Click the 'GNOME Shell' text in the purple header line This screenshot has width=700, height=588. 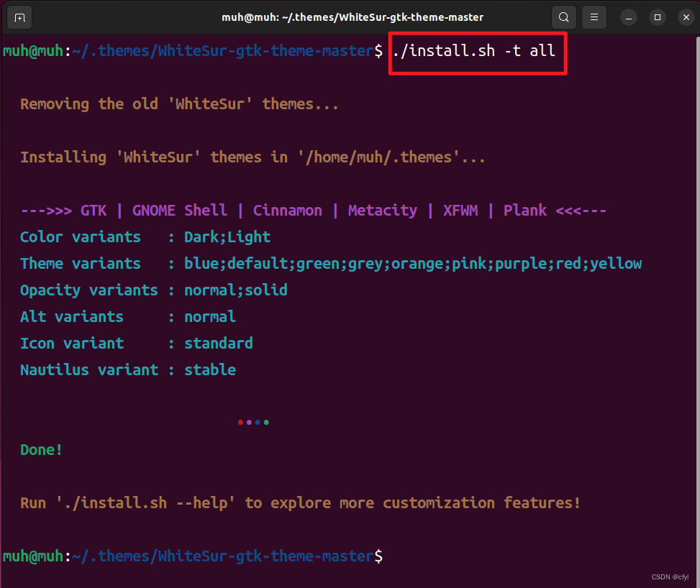[x=179, y=211]
